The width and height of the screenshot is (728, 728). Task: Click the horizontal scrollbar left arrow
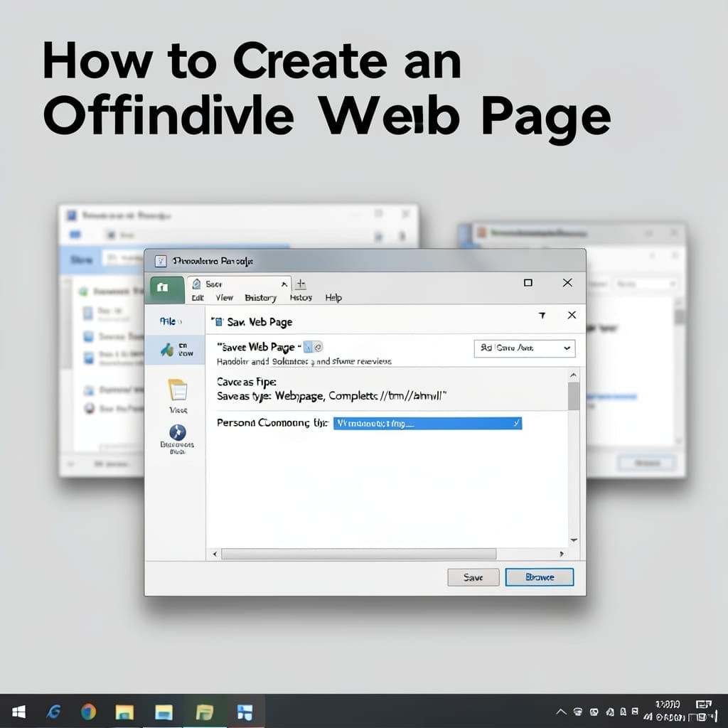(215, 554)
